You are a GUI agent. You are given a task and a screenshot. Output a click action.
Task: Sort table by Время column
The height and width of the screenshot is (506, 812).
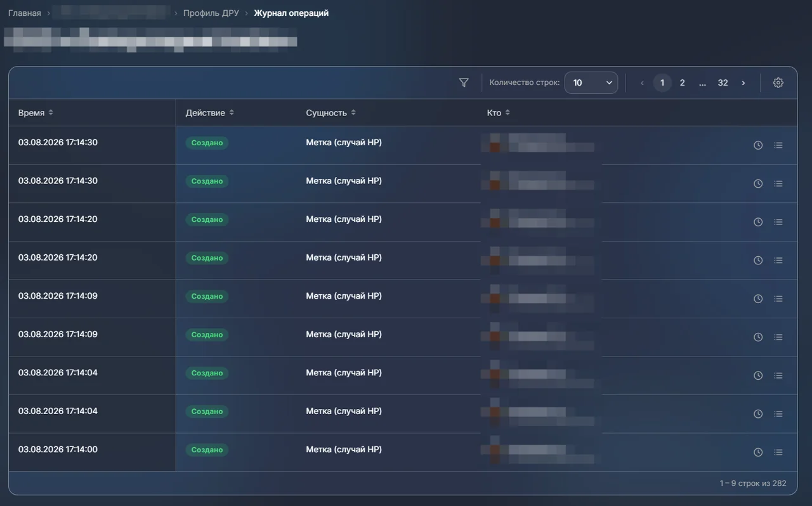point(36,113)
